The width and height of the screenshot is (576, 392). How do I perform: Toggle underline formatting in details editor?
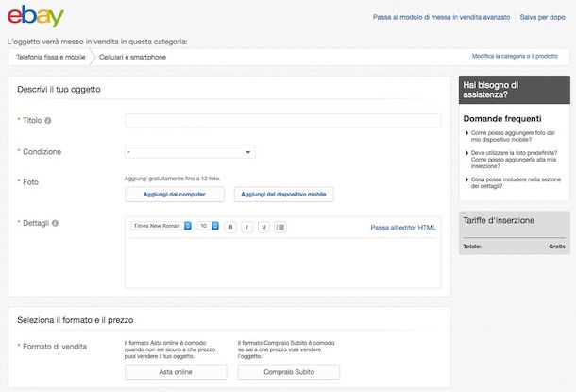pos(263,227)
